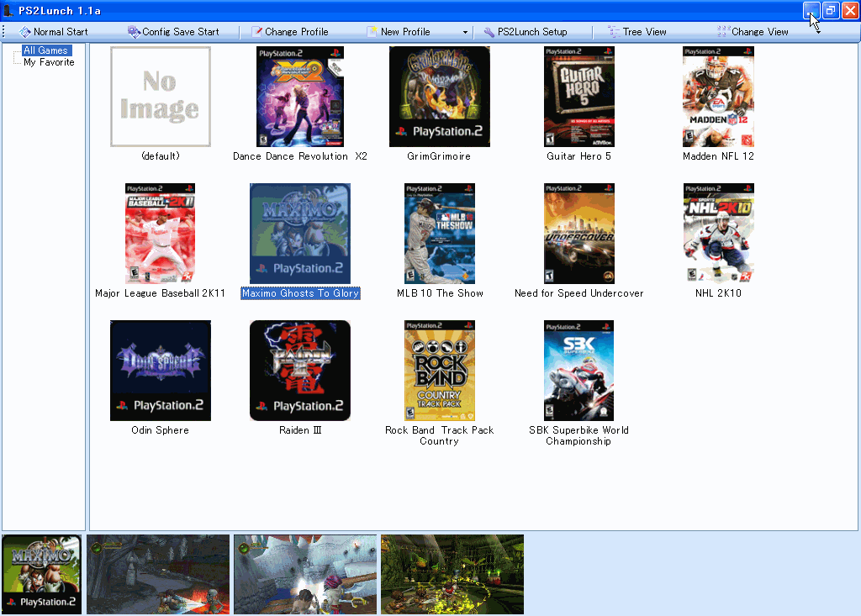The image size is (861, 616).
Task: Select My Favorite in the tree
Action: point(49,62)
